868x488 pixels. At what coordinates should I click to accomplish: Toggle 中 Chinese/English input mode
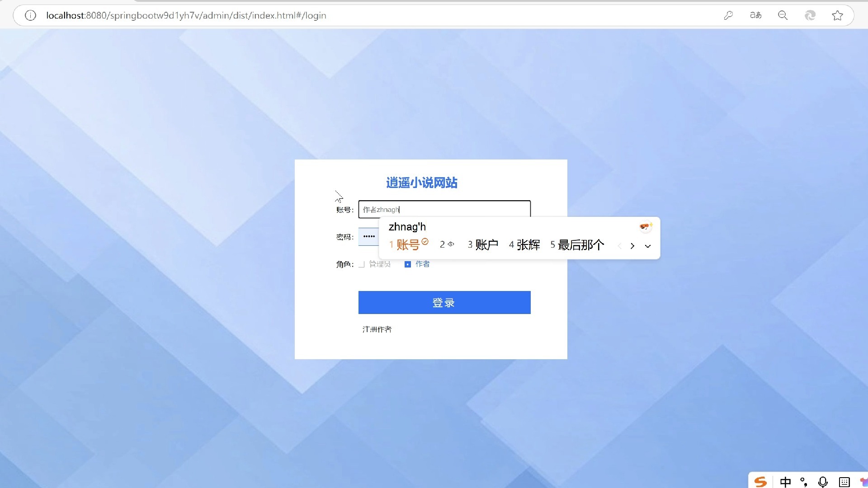tap(786, 482)
